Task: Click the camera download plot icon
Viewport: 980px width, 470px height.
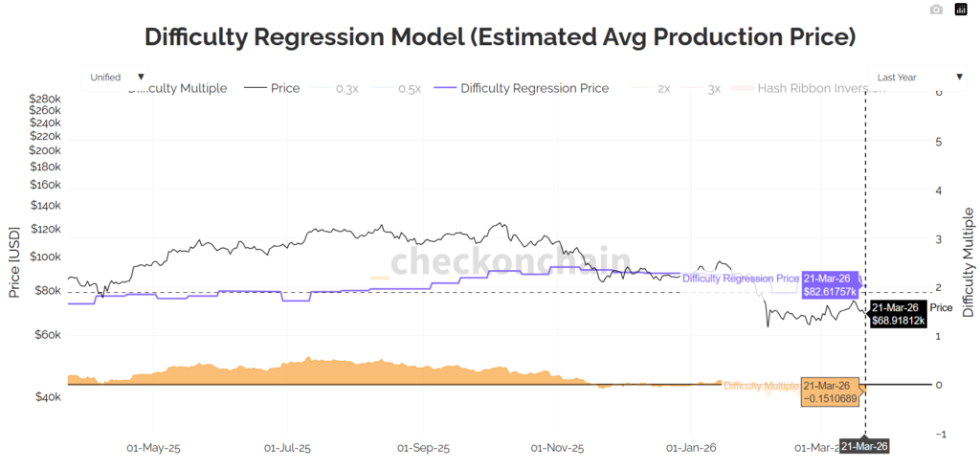Action: [x=936, y=10]
